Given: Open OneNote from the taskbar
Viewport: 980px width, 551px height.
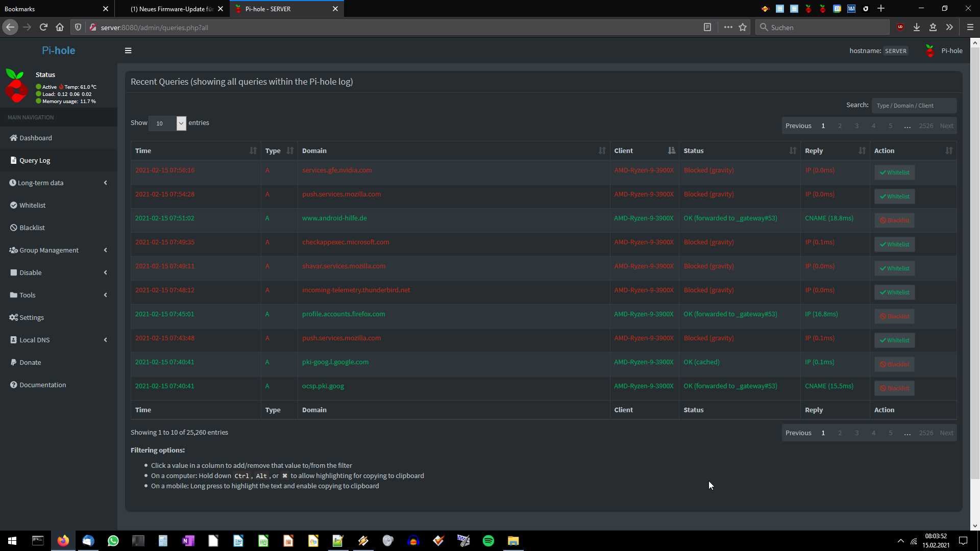Looking at the screenshot, I should click(188, 541).
